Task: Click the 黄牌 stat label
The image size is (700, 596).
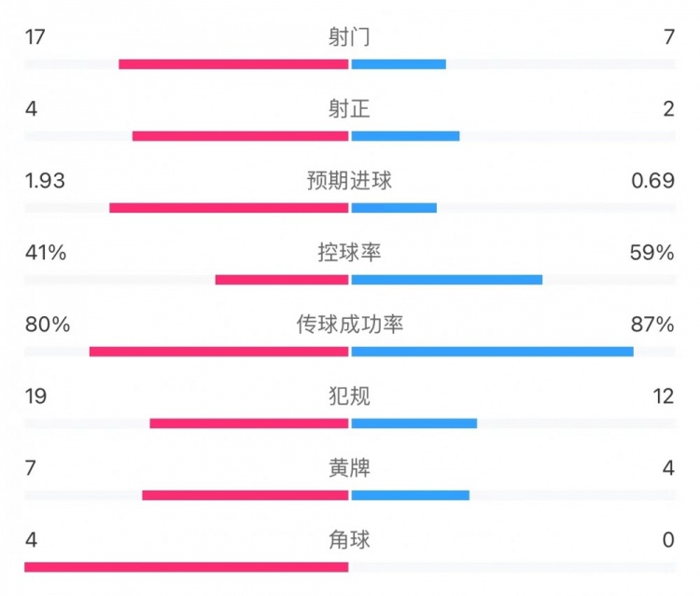Action: point(350,468)
